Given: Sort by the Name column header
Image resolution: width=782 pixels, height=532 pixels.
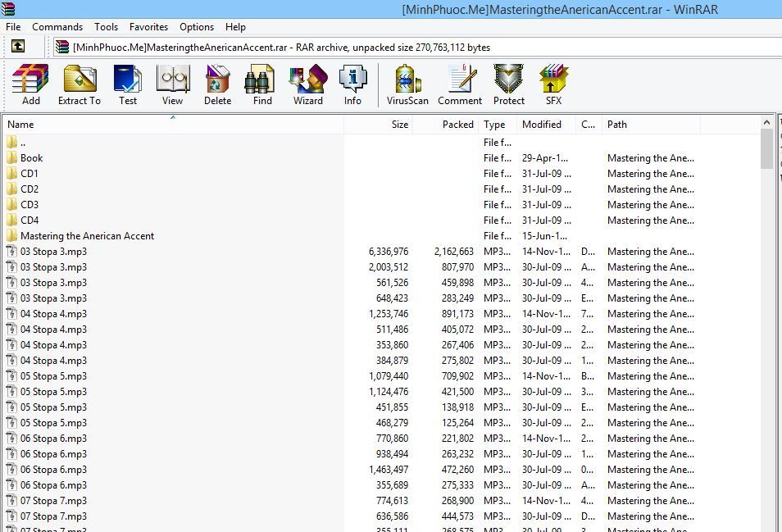Looking at the screenshot, I should tap(173, 124).
